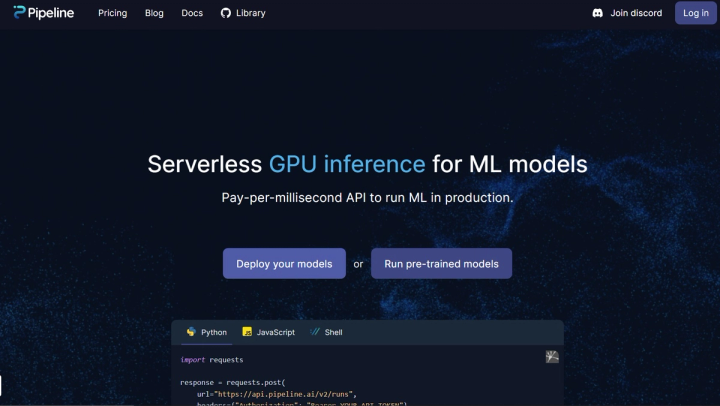Go to the Blog
Image resolution: width=720 pixels, height=406 pixels.
[154, 13]
